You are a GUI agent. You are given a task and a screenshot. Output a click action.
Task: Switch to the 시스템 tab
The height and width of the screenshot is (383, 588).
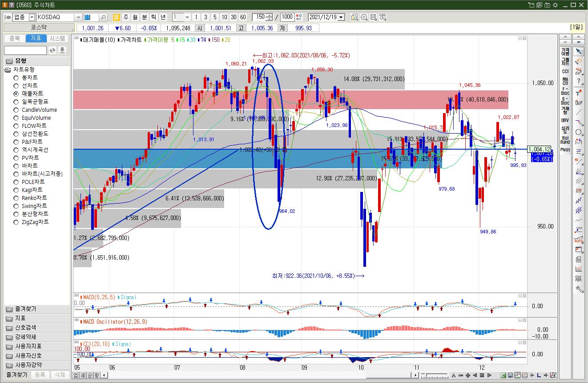(58, 38)
